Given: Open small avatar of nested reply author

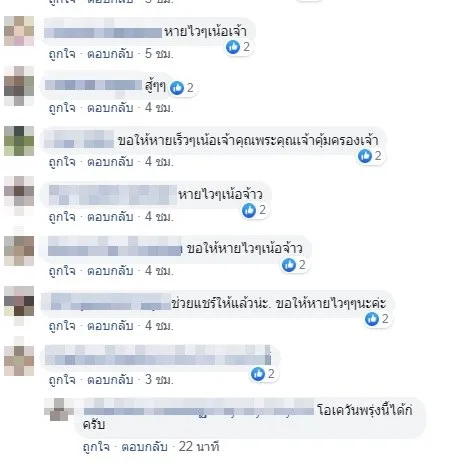Looking at the screenshot, I should pyautogui.click(x=59, y=410).
